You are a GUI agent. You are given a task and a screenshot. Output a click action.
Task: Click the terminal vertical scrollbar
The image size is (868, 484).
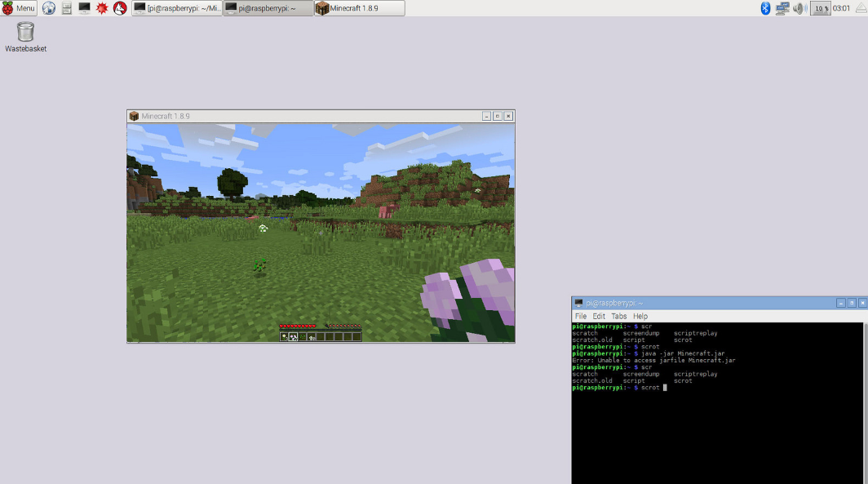(866, 403)
